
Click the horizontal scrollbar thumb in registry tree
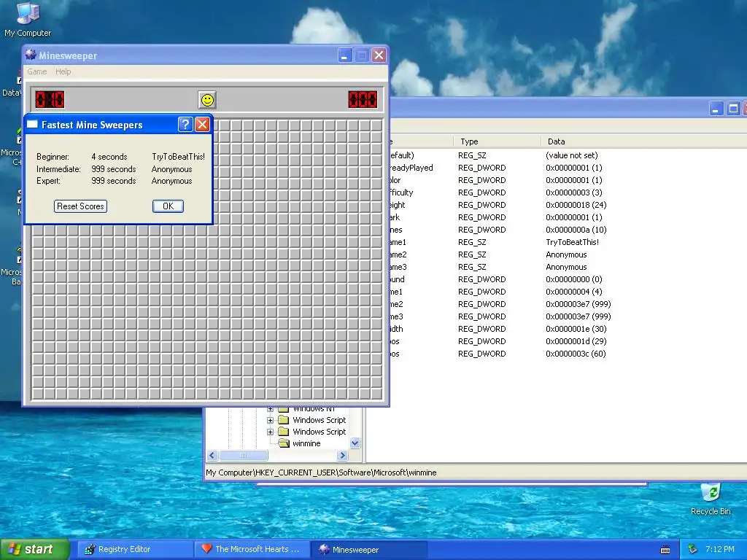(244, 456)
